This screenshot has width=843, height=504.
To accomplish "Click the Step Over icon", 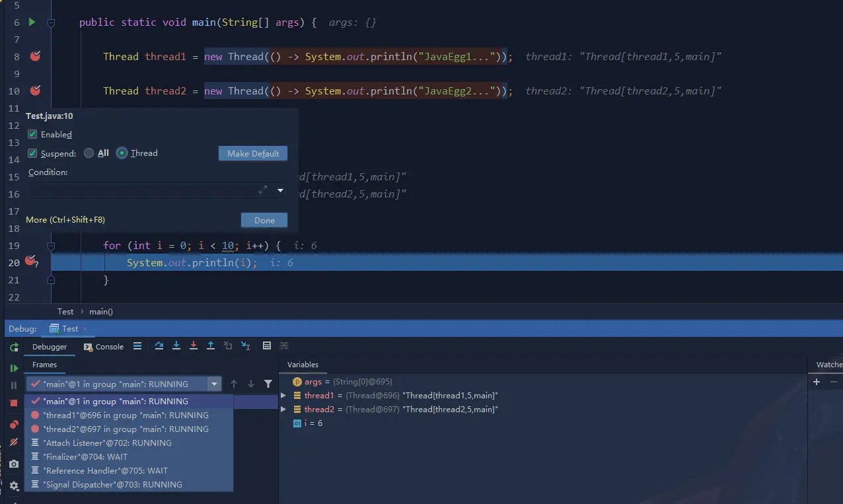I will 159,345.
